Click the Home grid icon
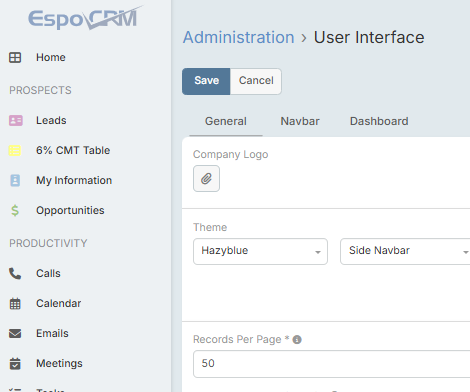Viewport: 470px width, 392px height. coord(15,57)
